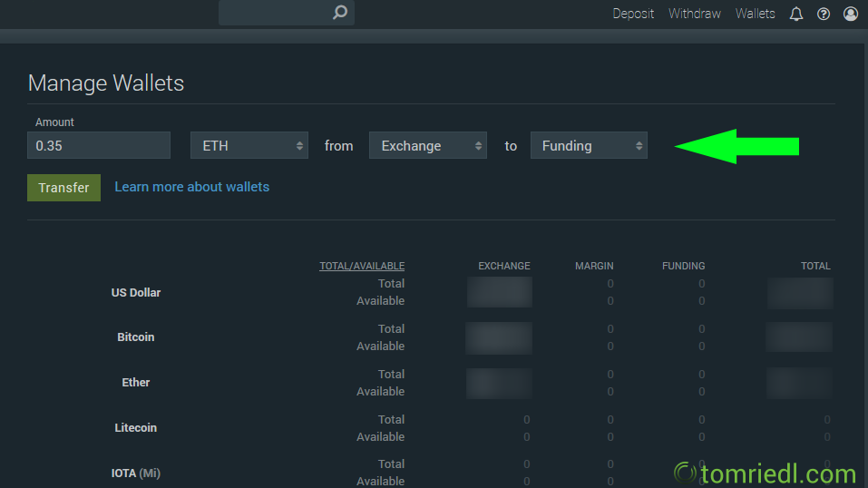
Task: Open the help question mark icon
Action: pos(824,14)
